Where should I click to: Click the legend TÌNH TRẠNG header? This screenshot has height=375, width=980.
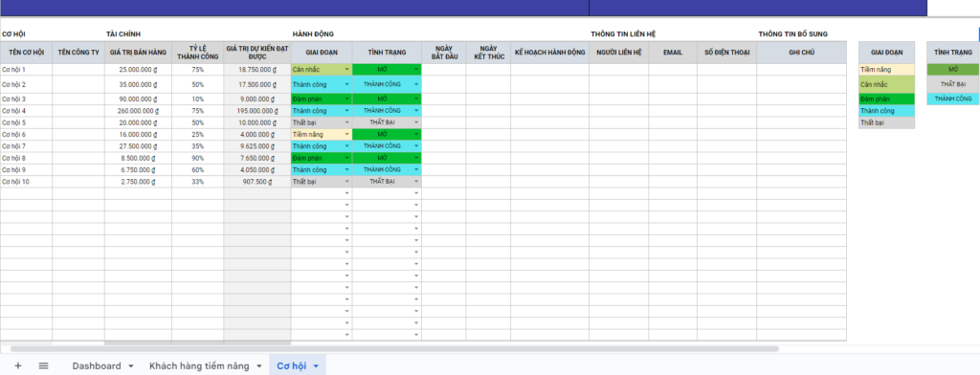click(x=953, y=53)
